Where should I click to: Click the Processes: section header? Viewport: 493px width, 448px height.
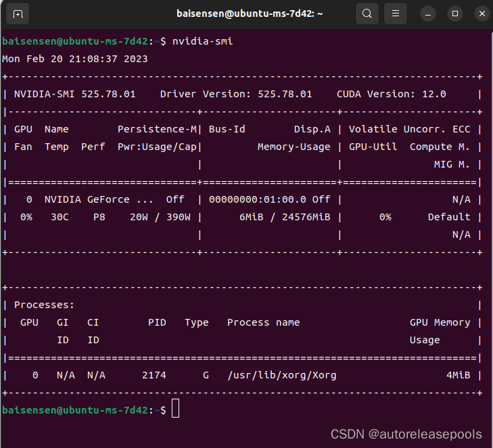pos(44,305)
